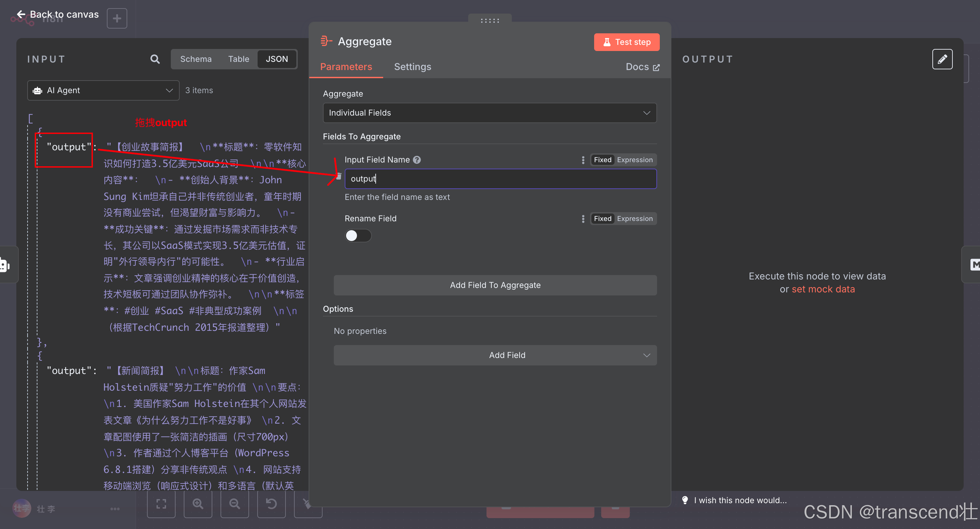Click the second "output" key in JSON
The width and height of the screenshot is (980, 529).
tap(69, 371)
